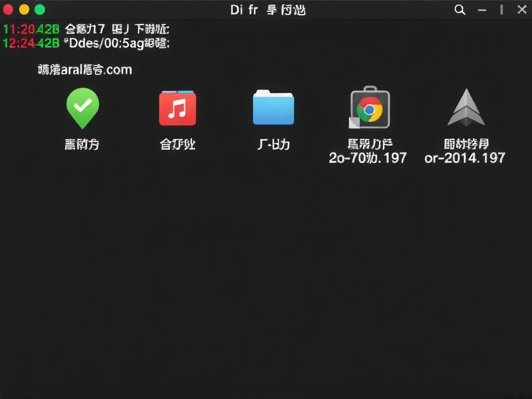Click the vertical bar icon beside the close button
The height and width of the screenshot is (399, 532).
503,9
